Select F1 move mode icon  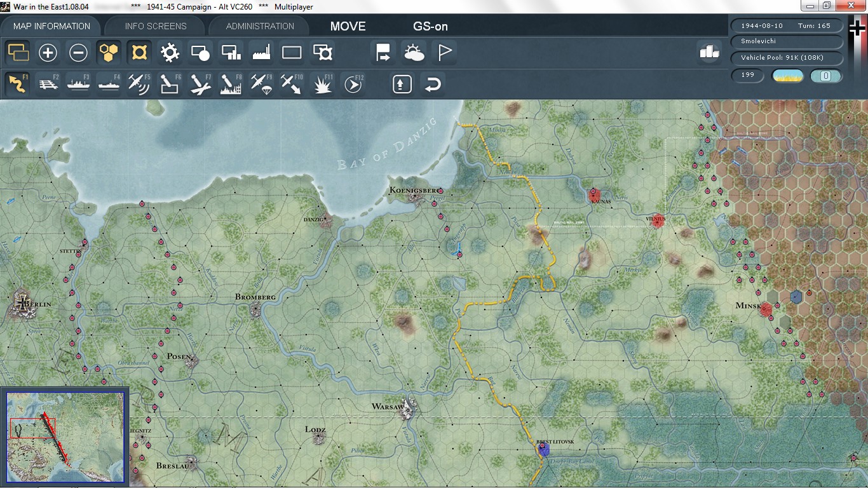pyautogui.click(x=17, y=84)
